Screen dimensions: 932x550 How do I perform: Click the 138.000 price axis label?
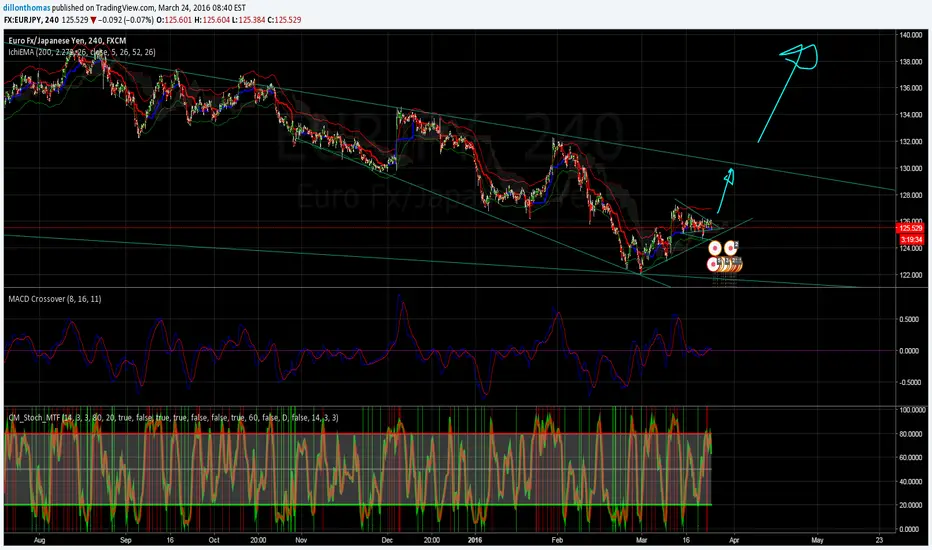point(911,62)
